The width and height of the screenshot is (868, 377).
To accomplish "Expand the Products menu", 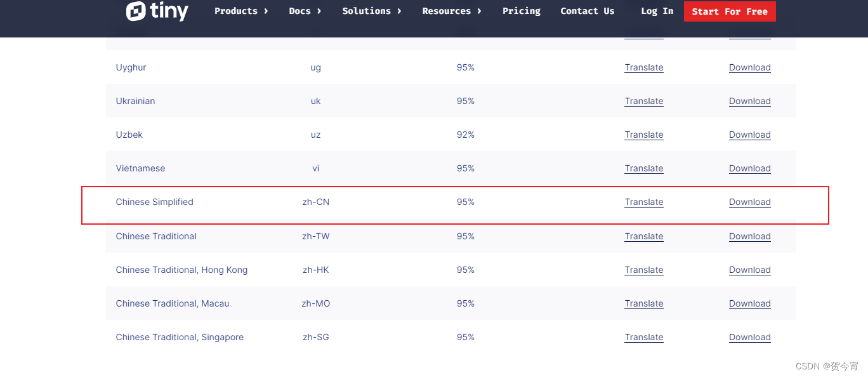I will pos(241,11).
